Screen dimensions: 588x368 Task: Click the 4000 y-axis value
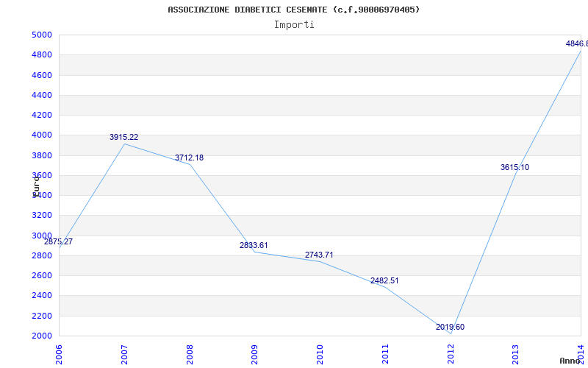click(41, 135)
